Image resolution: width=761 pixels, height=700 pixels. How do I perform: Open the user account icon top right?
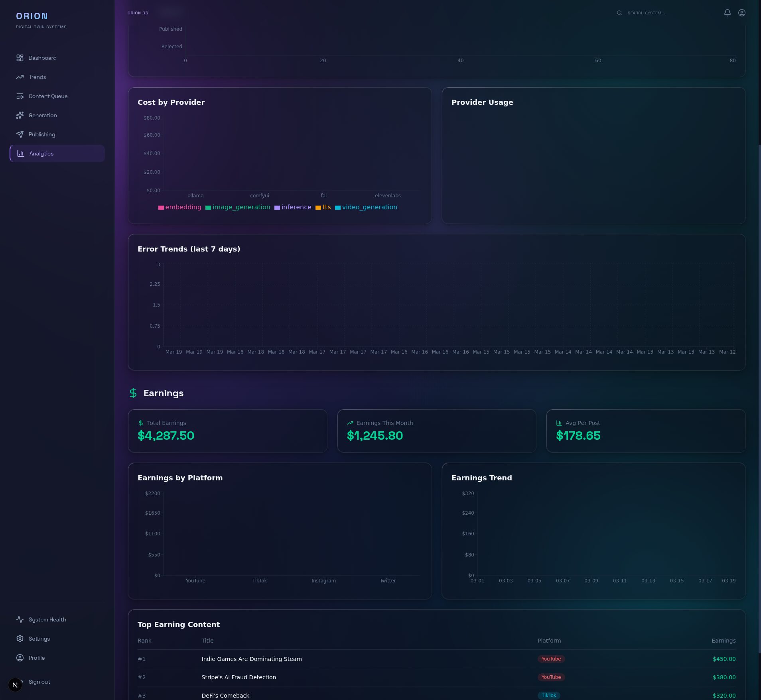point(741,12)
